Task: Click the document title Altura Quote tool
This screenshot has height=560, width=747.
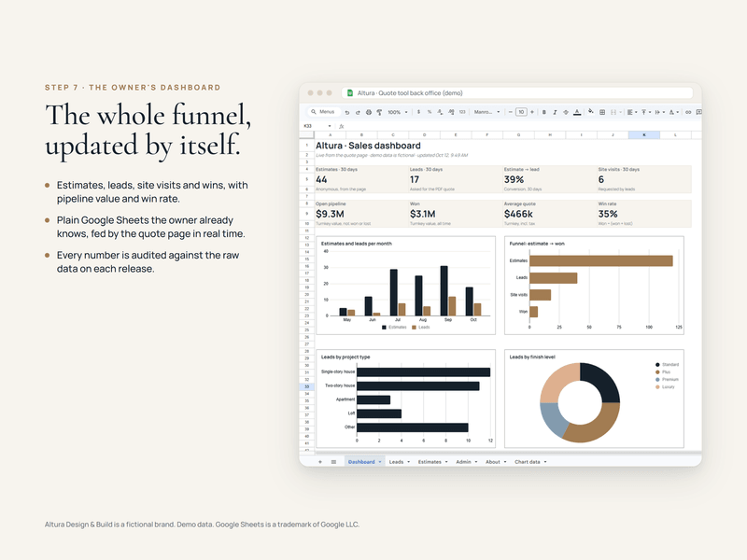Action: pyautogui.click(x=410, y=92)
